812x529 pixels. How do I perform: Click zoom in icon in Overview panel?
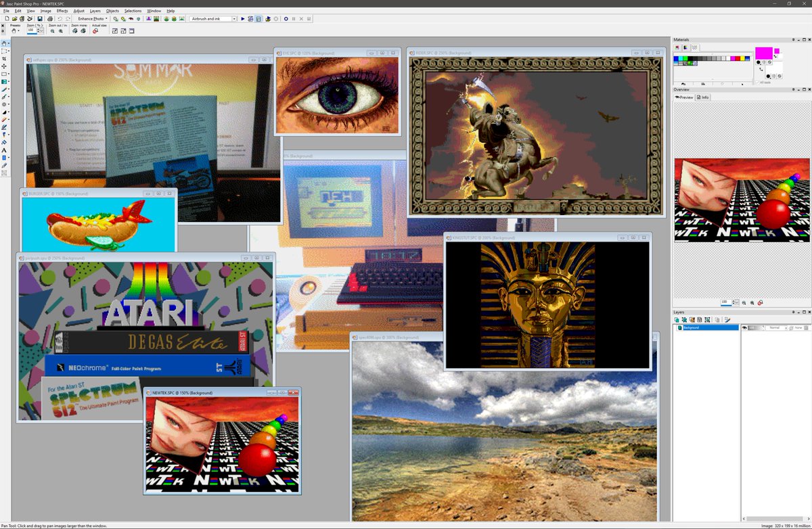[x=752, y=302]
